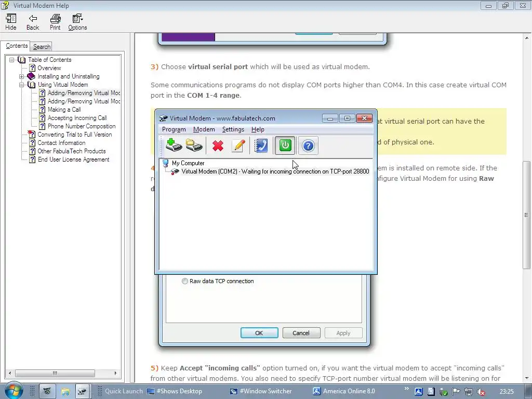Screen dimensions: 532x399
Task: Toggle the green power button icon
Action: point(285,145)
